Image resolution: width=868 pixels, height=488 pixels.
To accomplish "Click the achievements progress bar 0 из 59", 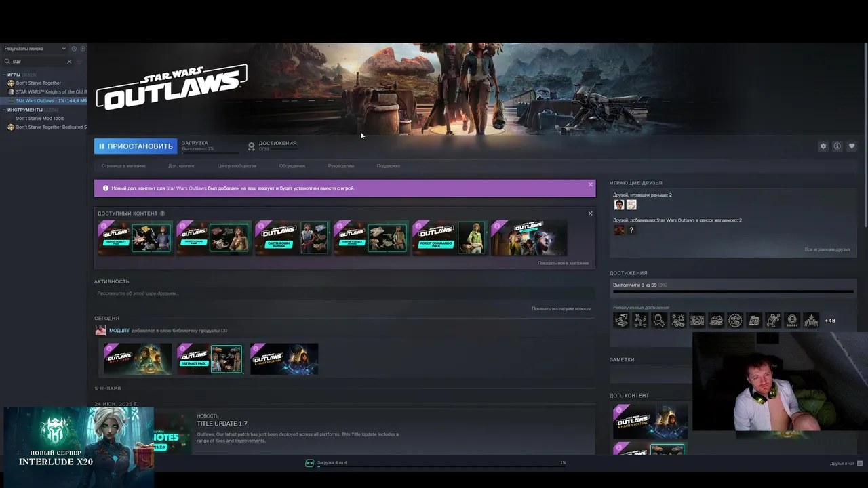I will [x=733, y=292].
